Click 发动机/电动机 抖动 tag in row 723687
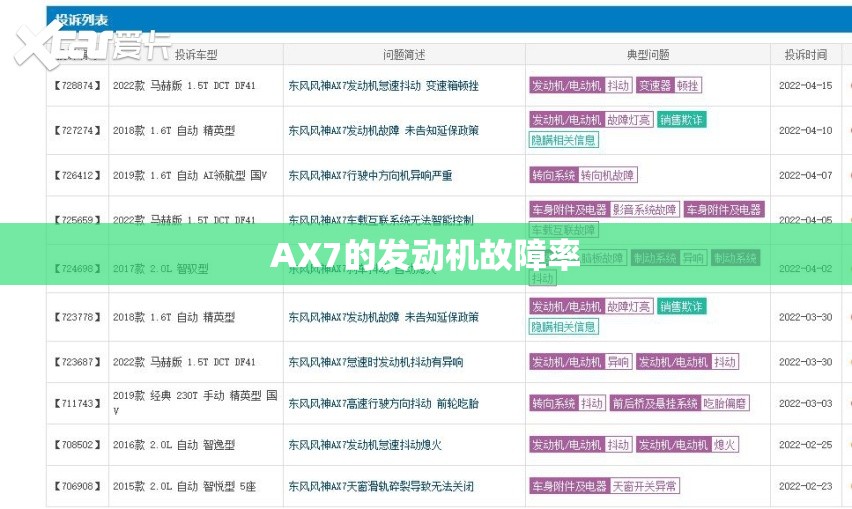The width and height of the screenshot is (852, 509). [687, 362]
